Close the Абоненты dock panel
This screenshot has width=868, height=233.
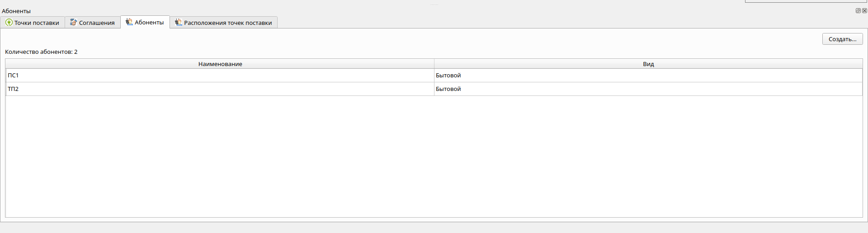point(864,11)
